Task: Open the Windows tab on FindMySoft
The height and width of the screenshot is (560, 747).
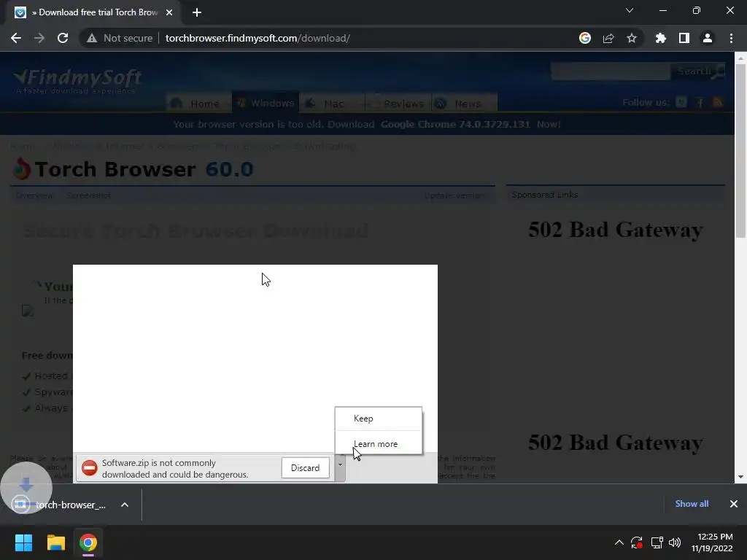Action: click(x=266, y=103)
